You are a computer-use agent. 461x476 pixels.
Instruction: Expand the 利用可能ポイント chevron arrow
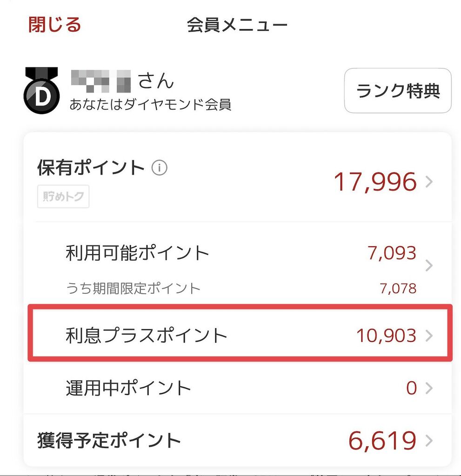(429, 265)
